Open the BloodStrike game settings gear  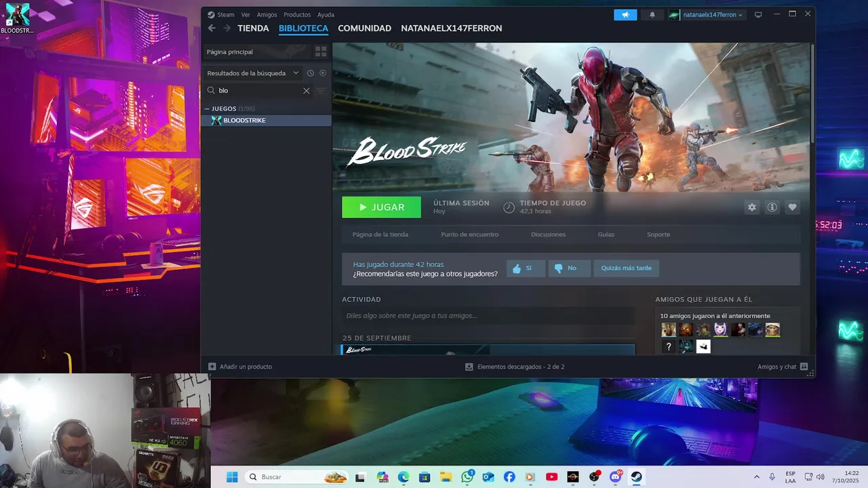[751, 207]
